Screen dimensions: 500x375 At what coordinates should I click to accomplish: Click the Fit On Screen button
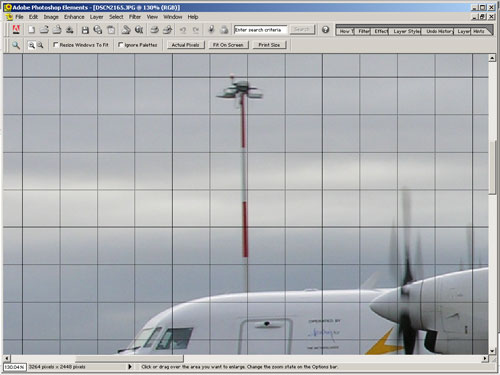click(x=228, y=45)
